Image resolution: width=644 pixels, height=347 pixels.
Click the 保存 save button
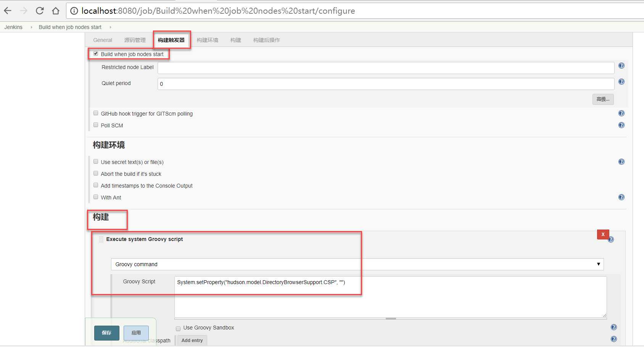pos(107,333)
